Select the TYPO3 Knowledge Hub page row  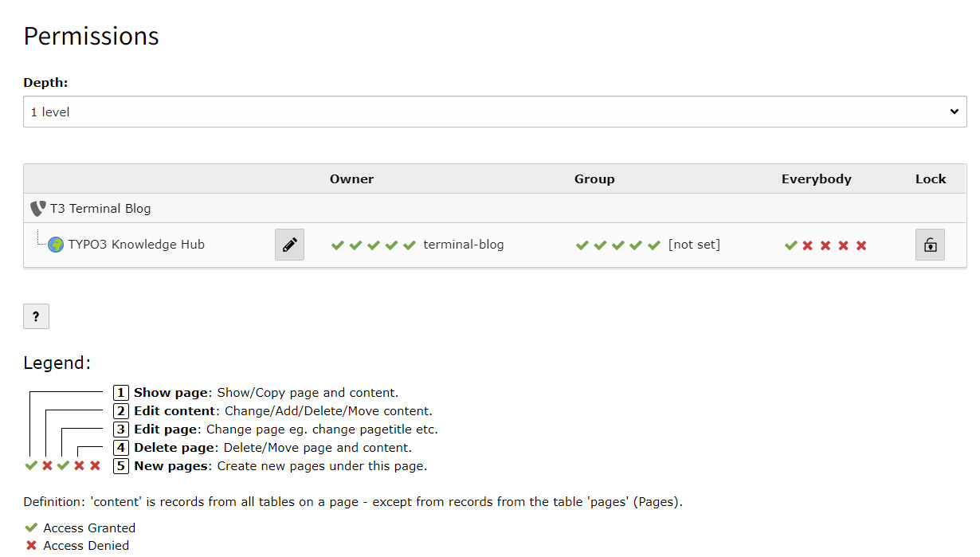[x=495, y=245]
